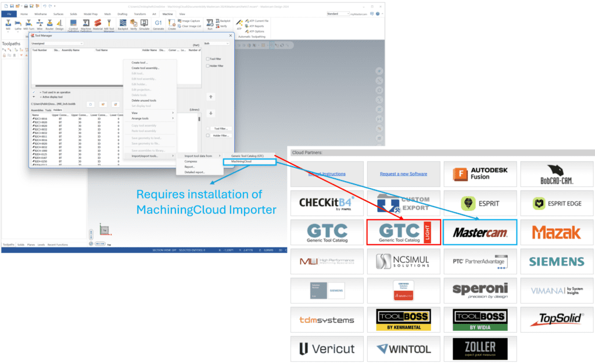The width and height of the screenshot is (595, 364).
Task: Choose the Mill-Turn machine icon
Action: point(28,24)
